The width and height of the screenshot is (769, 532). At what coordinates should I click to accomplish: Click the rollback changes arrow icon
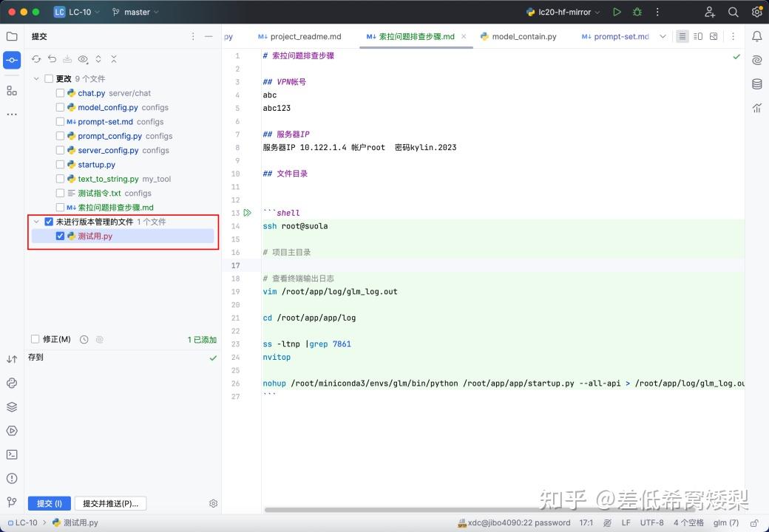tap(52, 59)
